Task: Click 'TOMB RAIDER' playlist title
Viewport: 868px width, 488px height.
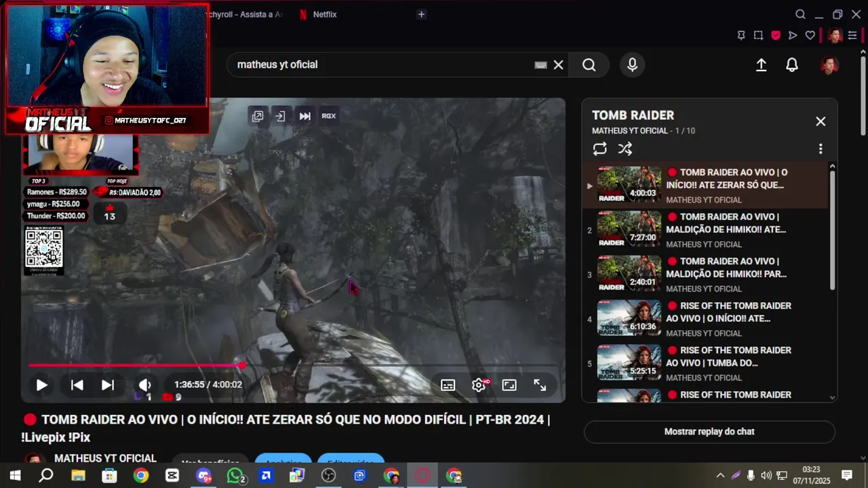Action: click(633, 115)
